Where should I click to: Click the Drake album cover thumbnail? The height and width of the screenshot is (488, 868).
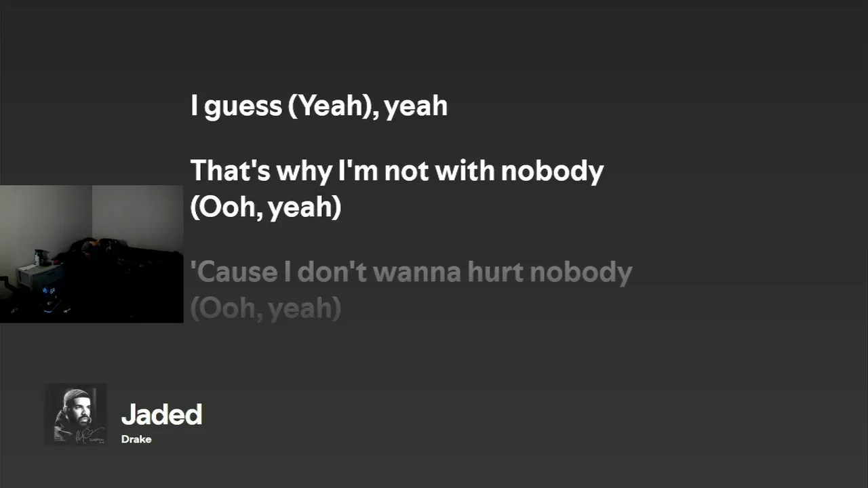[75, 415]
